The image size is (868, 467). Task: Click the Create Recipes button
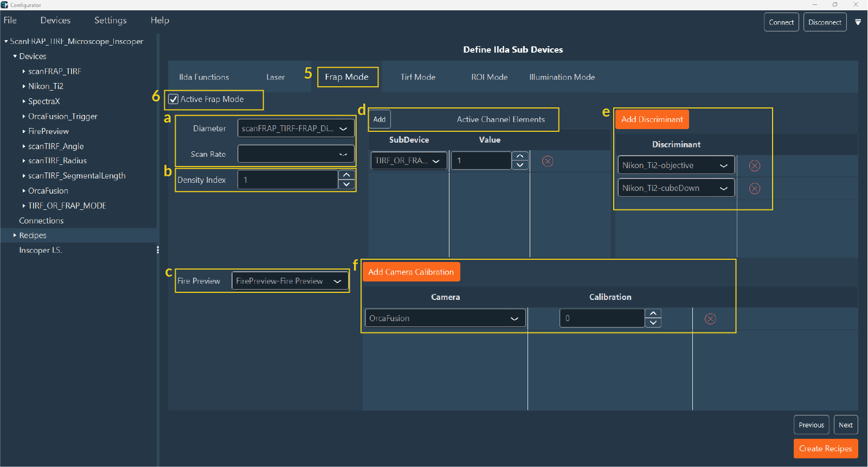[825, 449]
